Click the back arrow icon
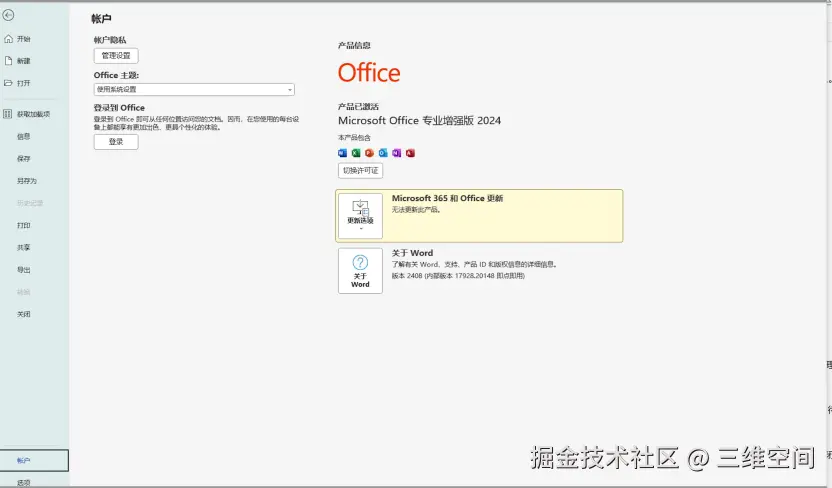Image resolution: width=832 pixels, height=488 pixels. pyautogui.click(x=8, y=15)
